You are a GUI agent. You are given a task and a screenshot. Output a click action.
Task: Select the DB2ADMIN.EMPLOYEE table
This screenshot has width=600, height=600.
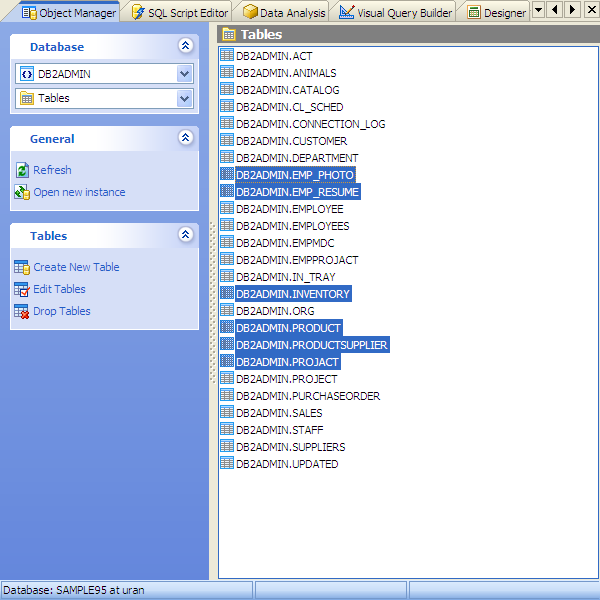point(289,209)
